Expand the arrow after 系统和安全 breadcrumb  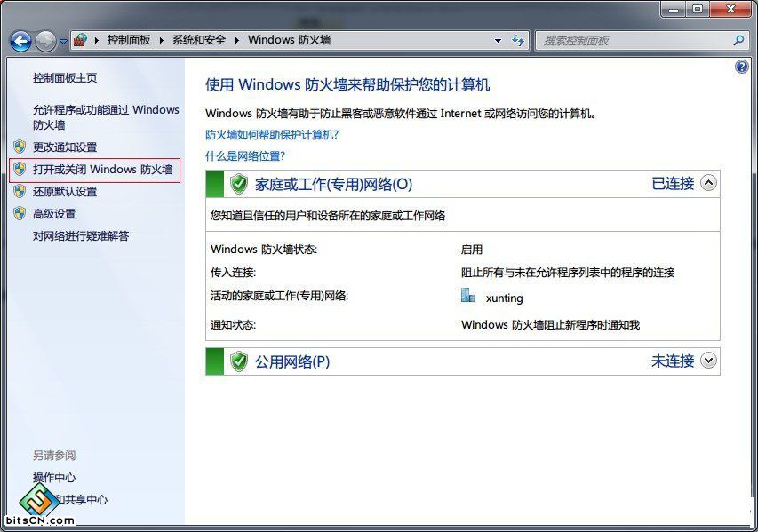click(x=237, y=41)
